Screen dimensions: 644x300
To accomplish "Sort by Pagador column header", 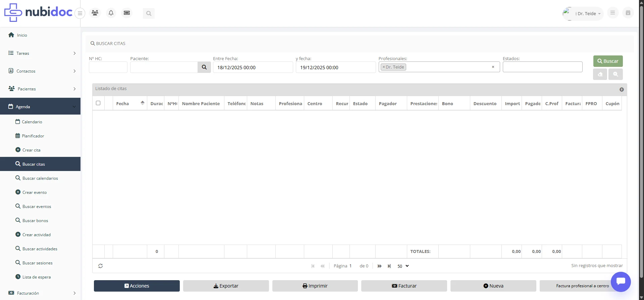I will pyautogui.click(x=391, y=103).
